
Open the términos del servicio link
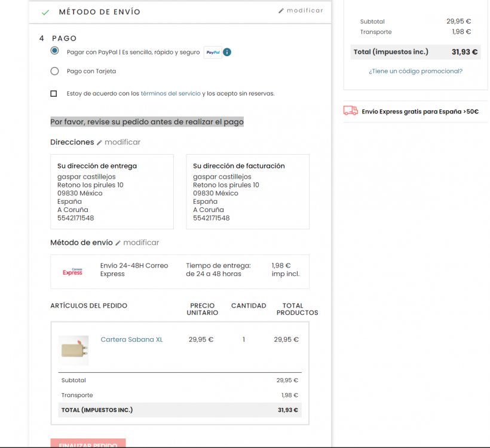[171, 93]
